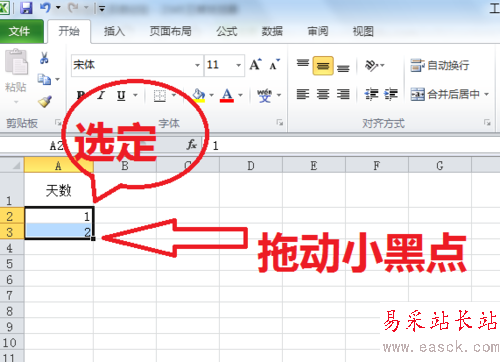Switch to the 审阅 (Review) tab
The height and width of the screenshot is (362, 500).
318,31
